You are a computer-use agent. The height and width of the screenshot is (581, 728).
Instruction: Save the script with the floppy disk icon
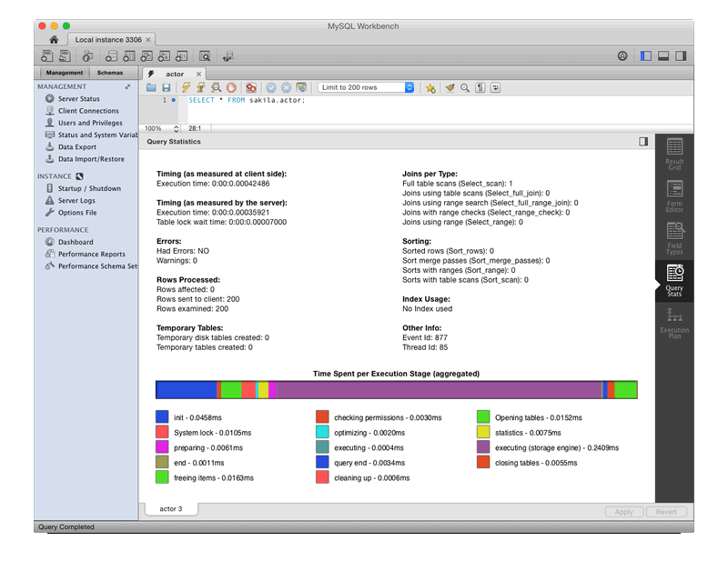(x=167, y=87)
